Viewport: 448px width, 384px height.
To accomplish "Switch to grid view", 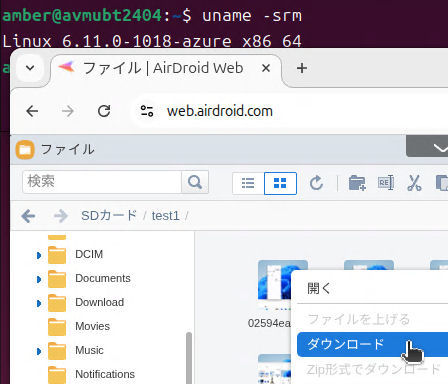I will 280,183.
